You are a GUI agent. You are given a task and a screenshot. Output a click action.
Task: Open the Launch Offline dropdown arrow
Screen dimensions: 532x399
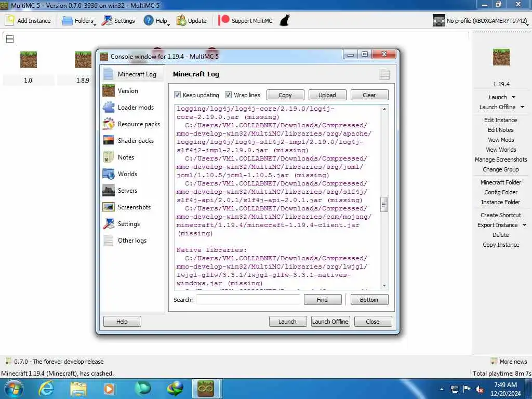pos(523,107)
